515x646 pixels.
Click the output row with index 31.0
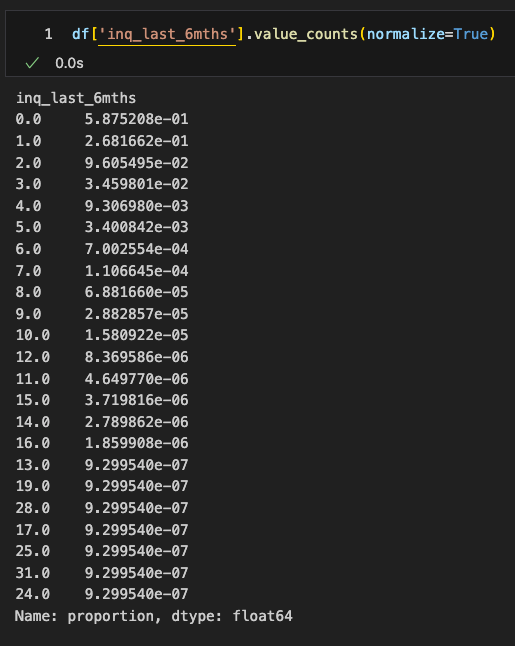coord(102,573)
